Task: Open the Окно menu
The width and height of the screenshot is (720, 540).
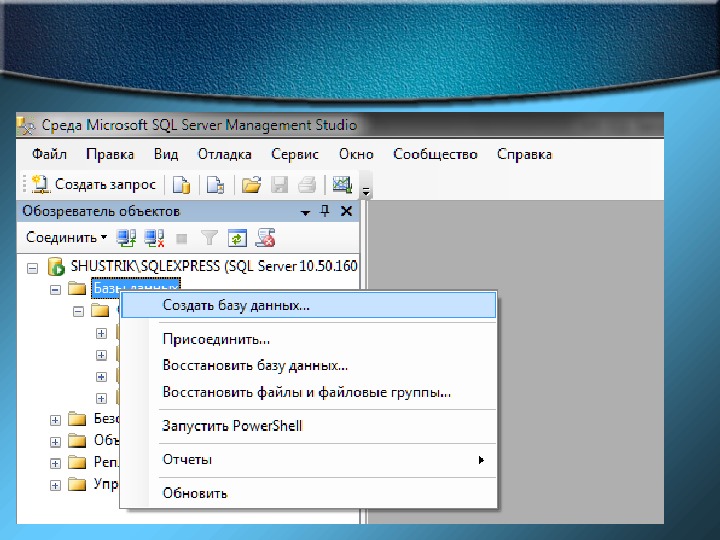Action: coord(356,154)
